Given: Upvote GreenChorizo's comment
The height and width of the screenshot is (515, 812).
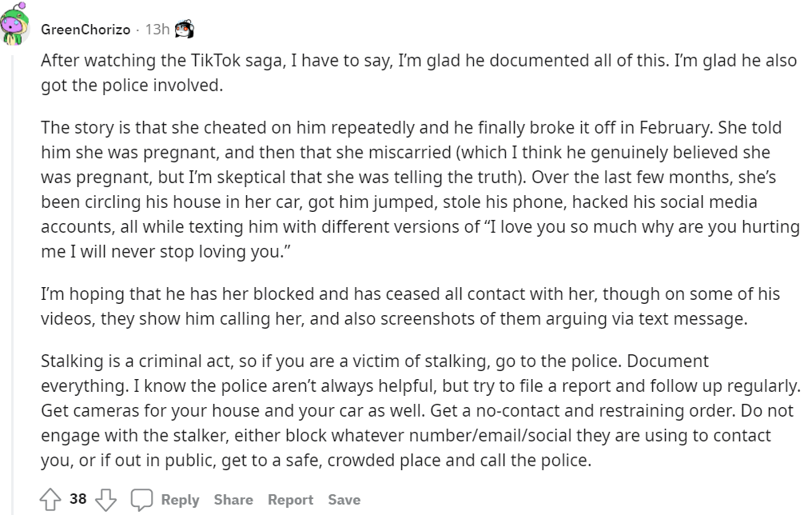Looking at the screenshot, I should [x=50, y=500].
